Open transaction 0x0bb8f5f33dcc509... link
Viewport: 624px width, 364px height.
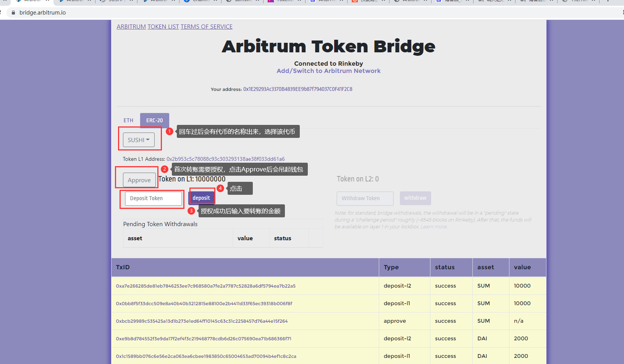click(204, 304)
